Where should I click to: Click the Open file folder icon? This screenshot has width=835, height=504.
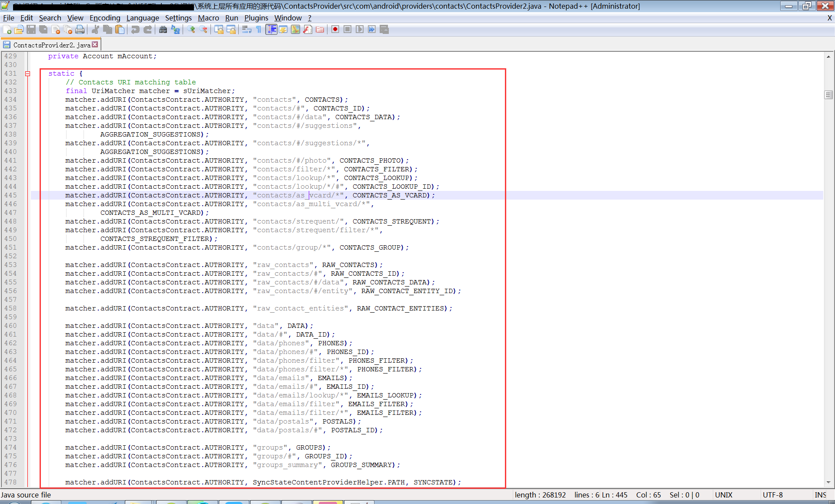(19, 30)
